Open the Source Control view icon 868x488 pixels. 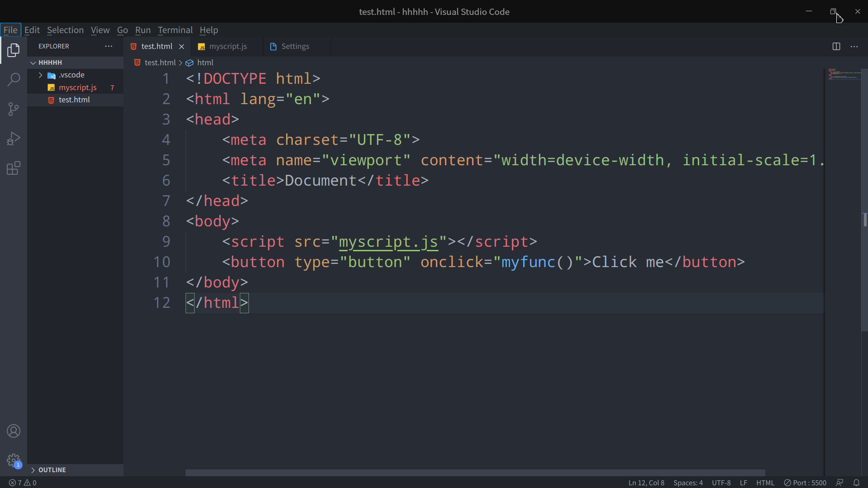(x=14, y=109)
